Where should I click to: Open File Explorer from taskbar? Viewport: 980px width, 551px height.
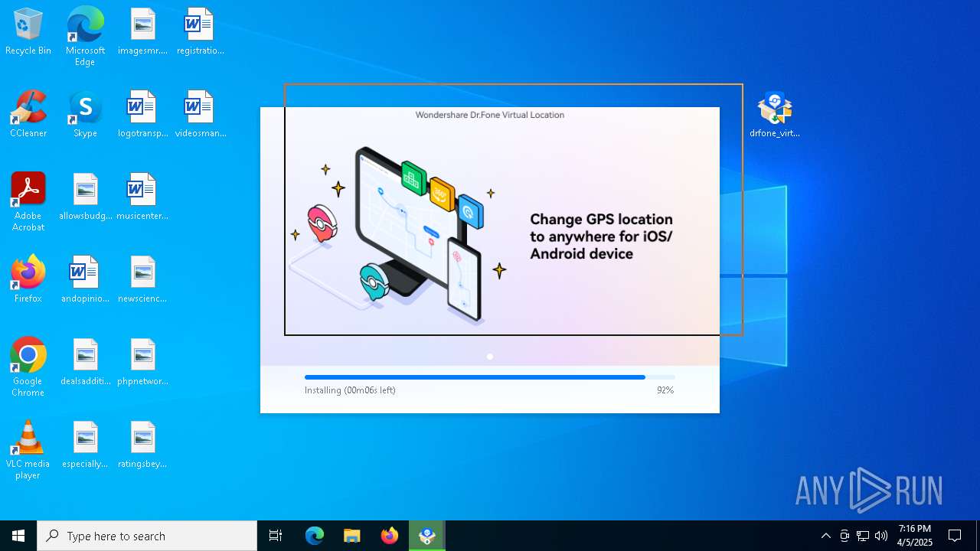pos(352,536)
